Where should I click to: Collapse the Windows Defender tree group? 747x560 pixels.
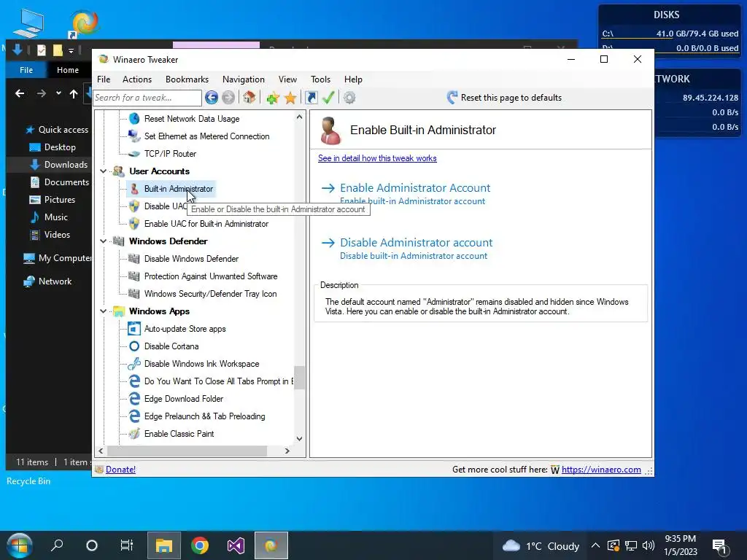[104, 241]
